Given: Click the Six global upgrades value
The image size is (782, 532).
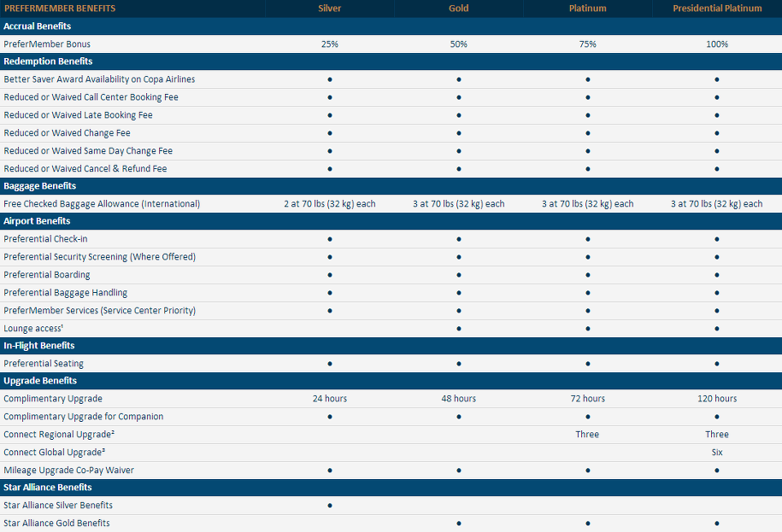Looking at the screenshot, I should (x=717, y=453).
